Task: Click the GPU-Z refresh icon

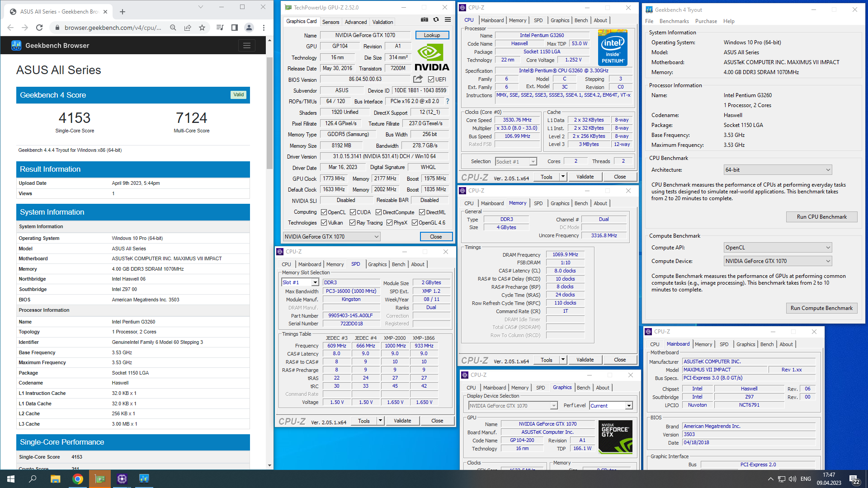Action: 436,20
